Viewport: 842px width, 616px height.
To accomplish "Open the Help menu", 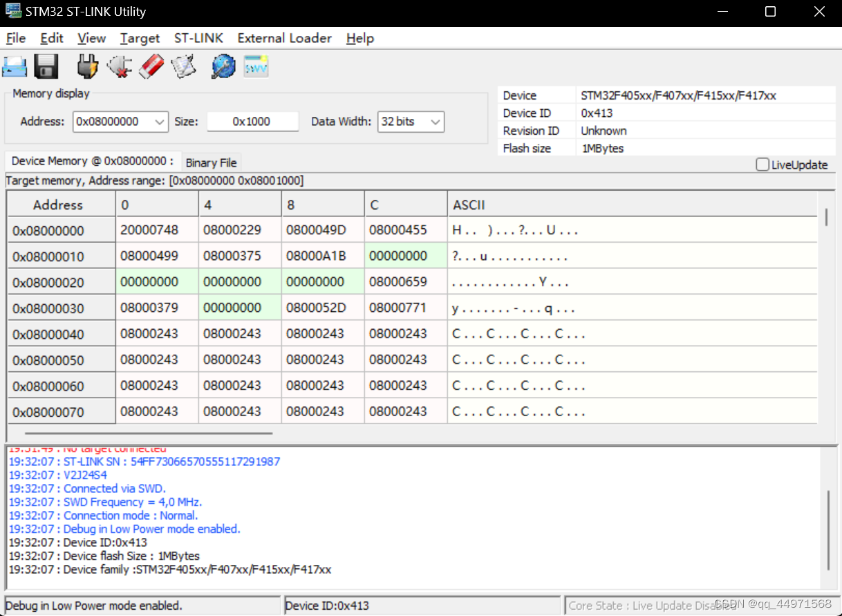I will (360, 38).
